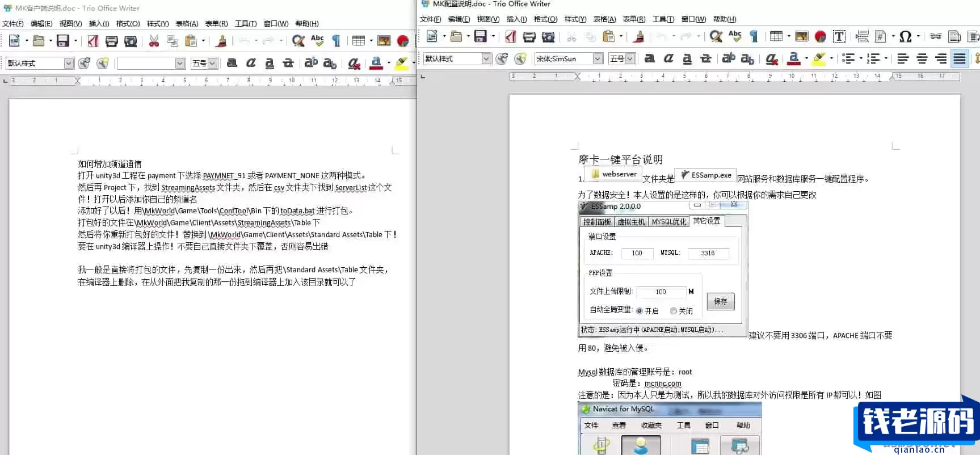Screen dimensions: 980x455
Task: Toggle superscript in MK配置说明 window
Action: click(729, 58)
